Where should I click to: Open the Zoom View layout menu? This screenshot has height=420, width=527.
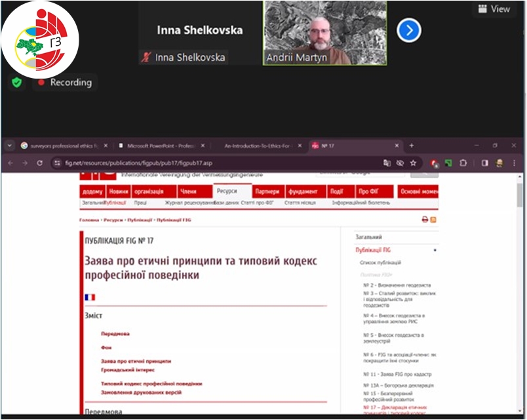494,9
